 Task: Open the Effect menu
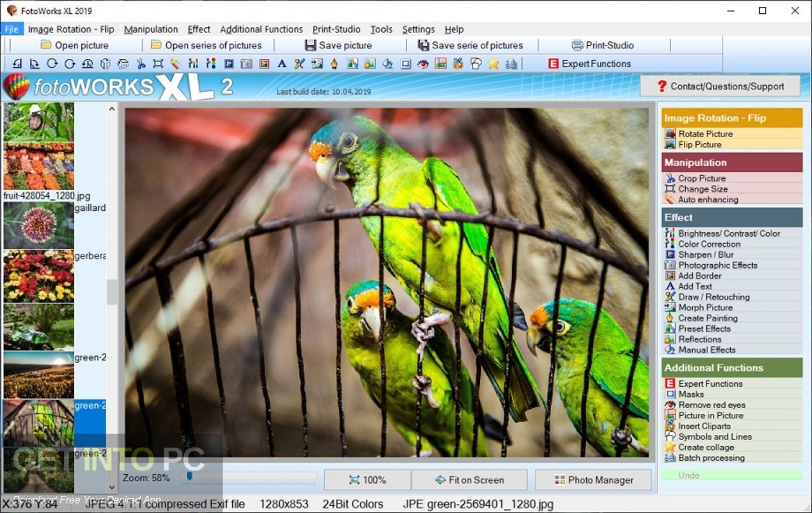tap(199, 29)
